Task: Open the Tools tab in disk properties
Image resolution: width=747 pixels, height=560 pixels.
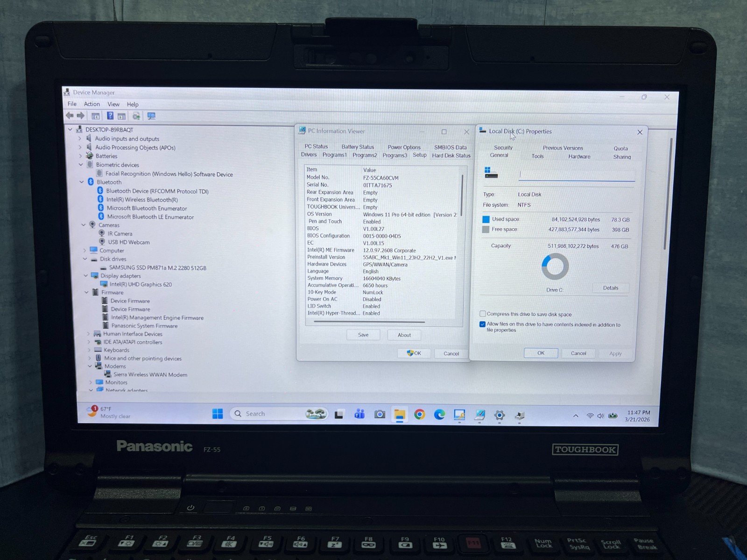Action: [x=537, y=157]
